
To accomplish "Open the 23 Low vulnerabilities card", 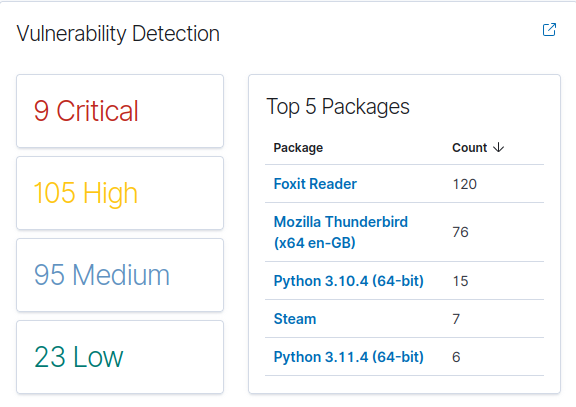I will click(120, 357).
